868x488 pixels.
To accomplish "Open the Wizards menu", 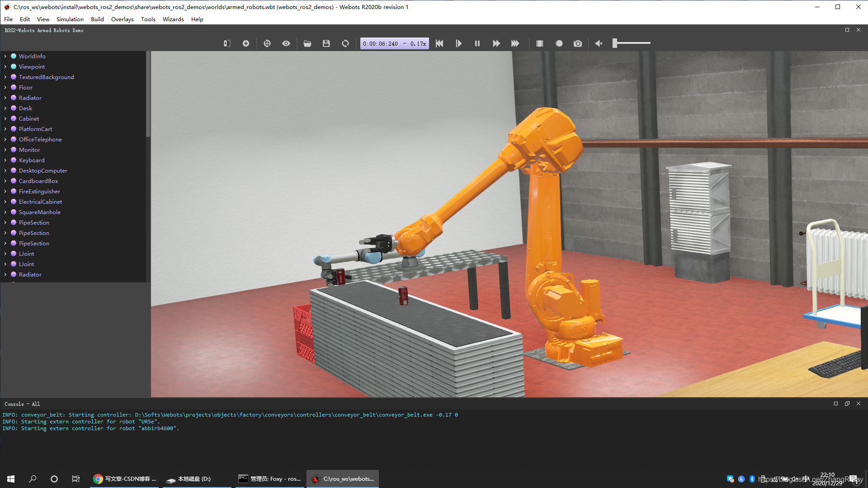I will coord(173,19).
